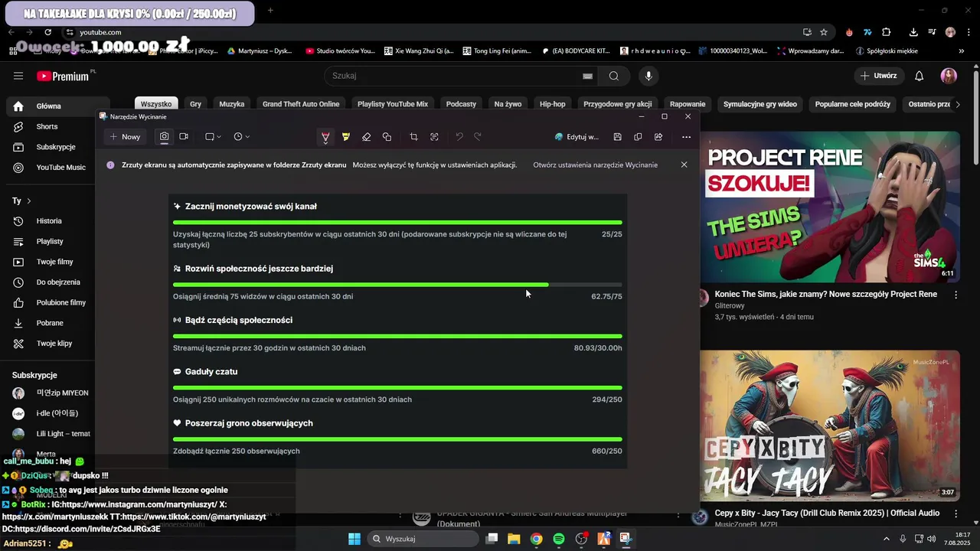Screen dimensions: 980x551
Task: Open Do obejrzenia in sidebar
Action: click(x=50, y=282)
